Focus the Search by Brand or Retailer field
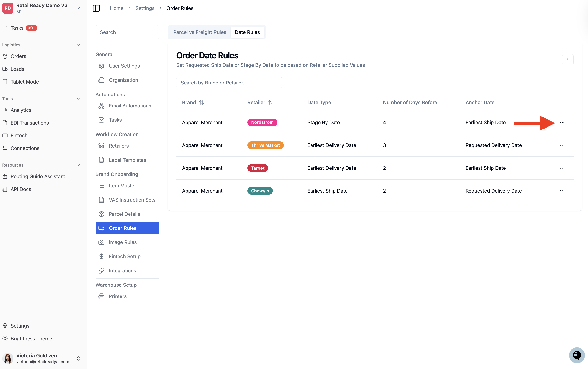Screen dimensions: 588x369 (x=229, y=83)
